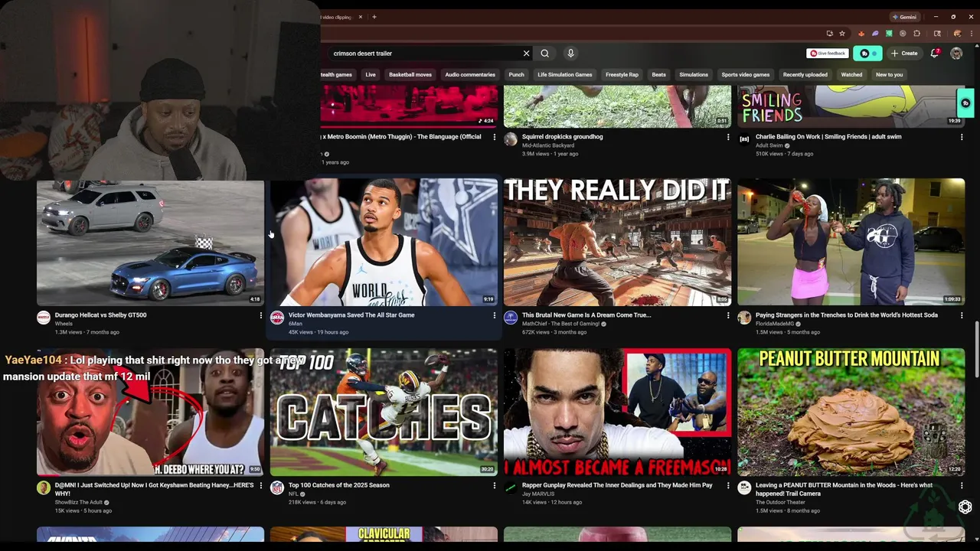Open Victor Wembanyama Saved The All Star Game

(351, 315)
